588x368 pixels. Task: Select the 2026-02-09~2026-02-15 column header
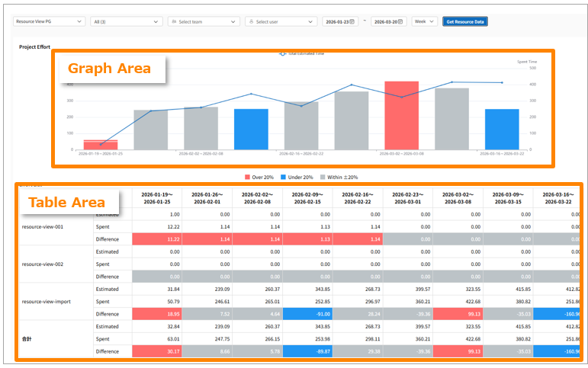pyautogui.click(x=307, y=197)
